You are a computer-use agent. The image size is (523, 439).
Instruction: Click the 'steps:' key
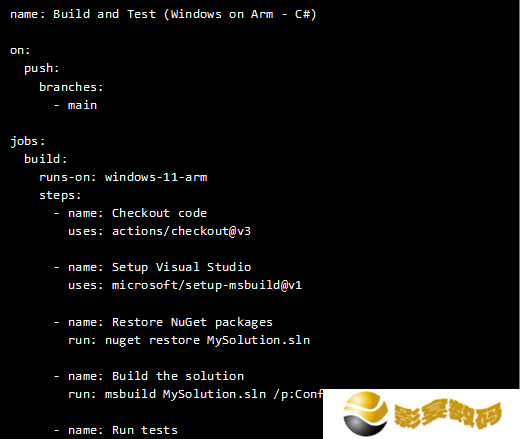click(x=60, y=195)
